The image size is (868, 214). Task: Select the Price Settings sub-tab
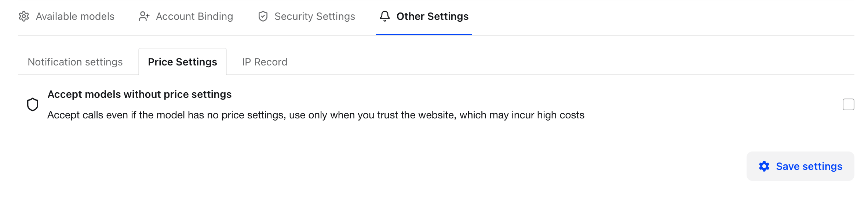(x=182, y=62)
